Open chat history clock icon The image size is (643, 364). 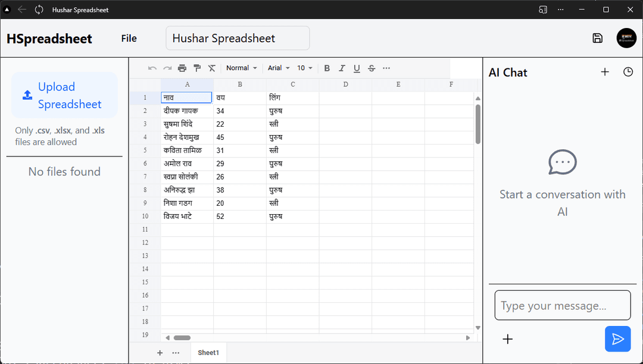[x=628, y=72]
